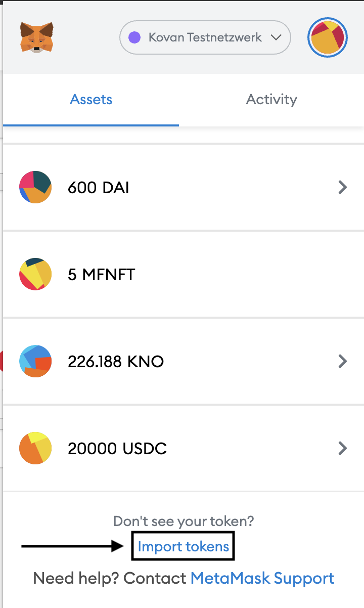The image size is (364, 608).
Task: Open USDC details via right chevron
Action: tap(343, 448)
